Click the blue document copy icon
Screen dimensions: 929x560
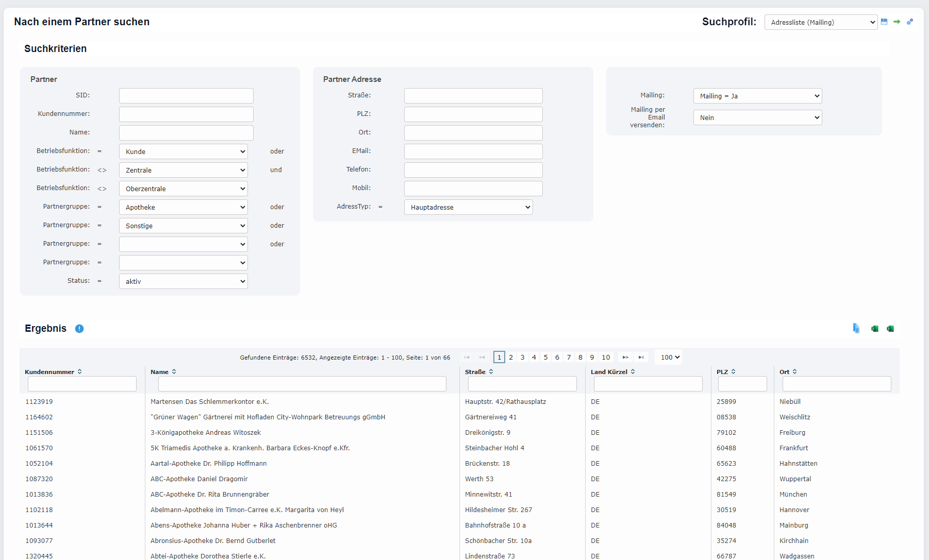coord(856,329)
